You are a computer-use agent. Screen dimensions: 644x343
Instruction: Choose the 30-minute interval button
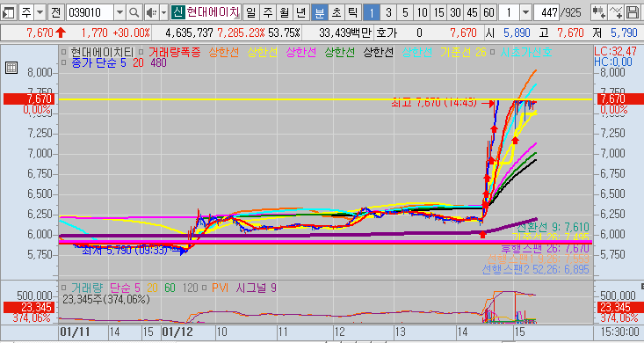tap(455, 12)
